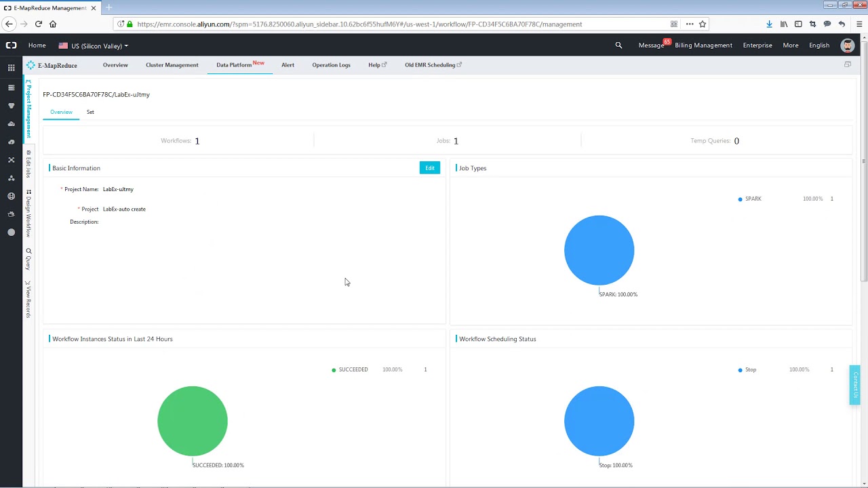This screenshot has width=868, height=488.
Task: Click the green SUCCEEDED pie chart
Action: (x=193, y=422)
